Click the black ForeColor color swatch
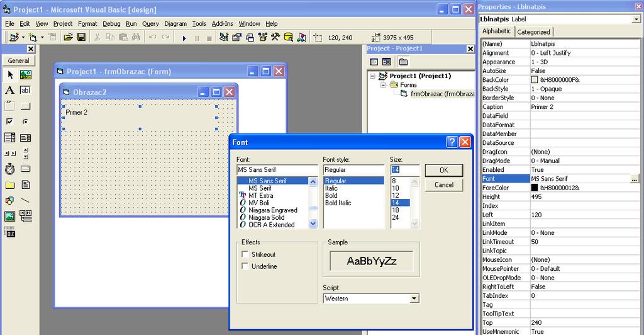The height and width of the screenshot is (335, 644). click(x=535, y=188)
